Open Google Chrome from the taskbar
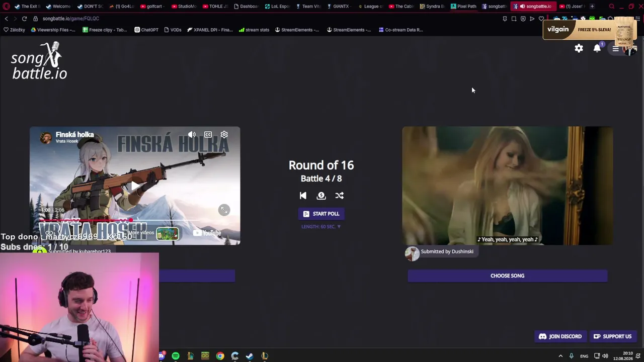Image resolution: width=644 pixels, height=362 pixels. click(x=220, y=356)
